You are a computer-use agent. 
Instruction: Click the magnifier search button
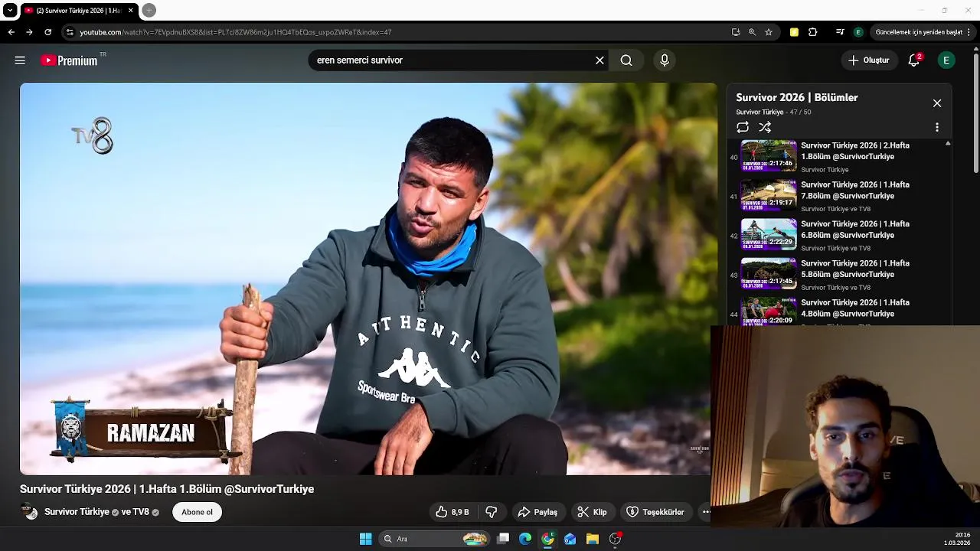pyautogui.click(x=626, y=60)
